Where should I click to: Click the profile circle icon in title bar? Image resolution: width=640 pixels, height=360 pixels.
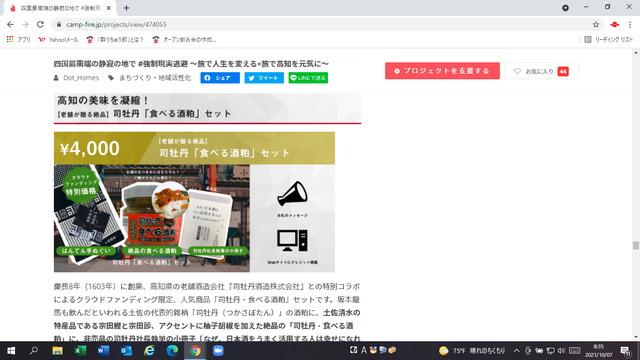point(565,8)
